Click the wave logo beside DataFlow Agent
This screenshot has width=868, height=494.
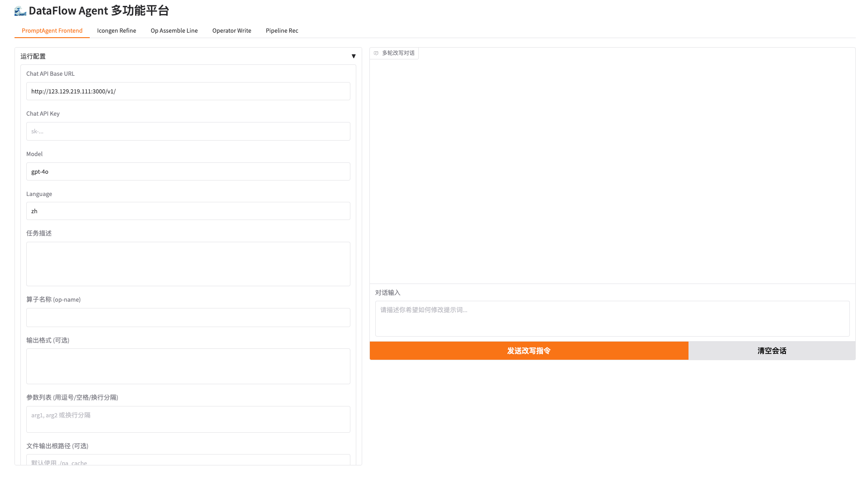pos(20,11)
